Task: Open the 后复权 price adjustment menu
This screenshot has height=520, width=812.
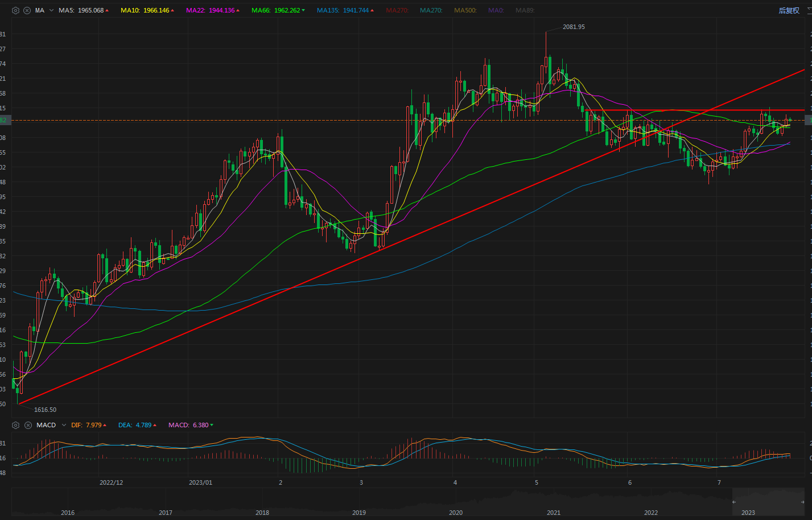Action: [789, 10]
